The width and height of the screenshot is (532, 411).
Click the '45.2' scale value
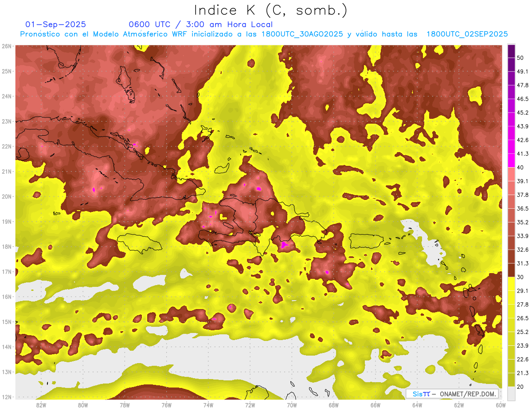click(523, 113)
